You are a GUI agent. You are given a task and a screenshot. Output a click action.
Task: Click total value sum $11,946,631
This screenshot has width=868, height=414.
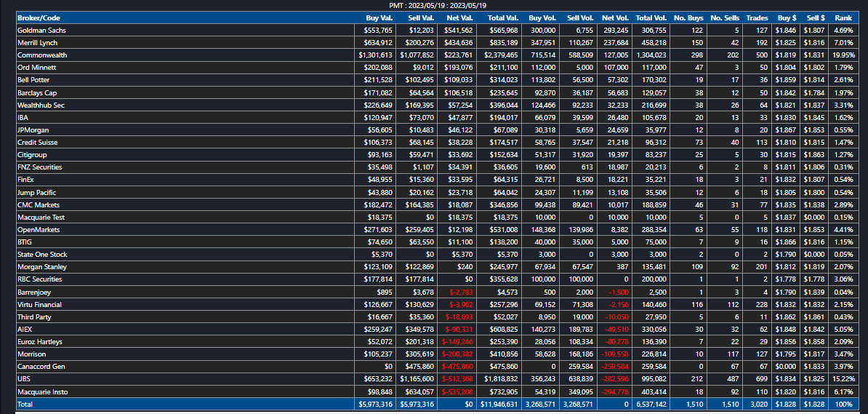pos(499,405)
